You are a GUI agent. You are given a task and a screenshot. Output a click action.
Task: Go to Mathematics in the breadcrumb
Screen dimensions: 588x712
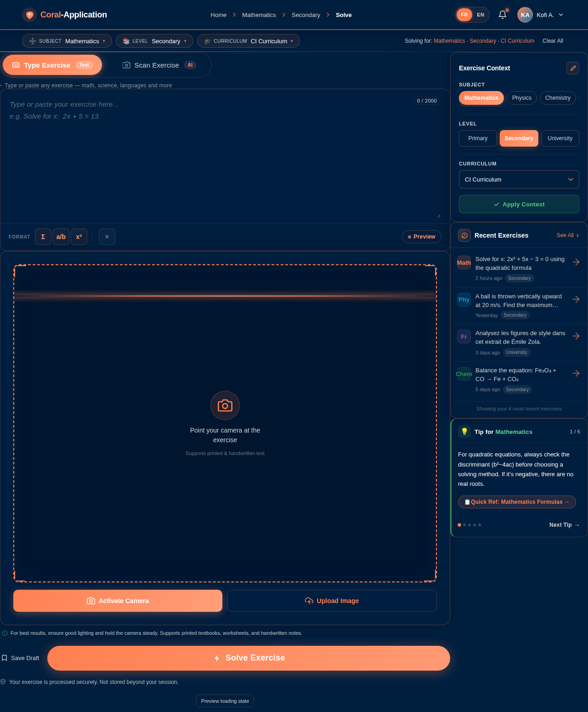tap(259, 15)
